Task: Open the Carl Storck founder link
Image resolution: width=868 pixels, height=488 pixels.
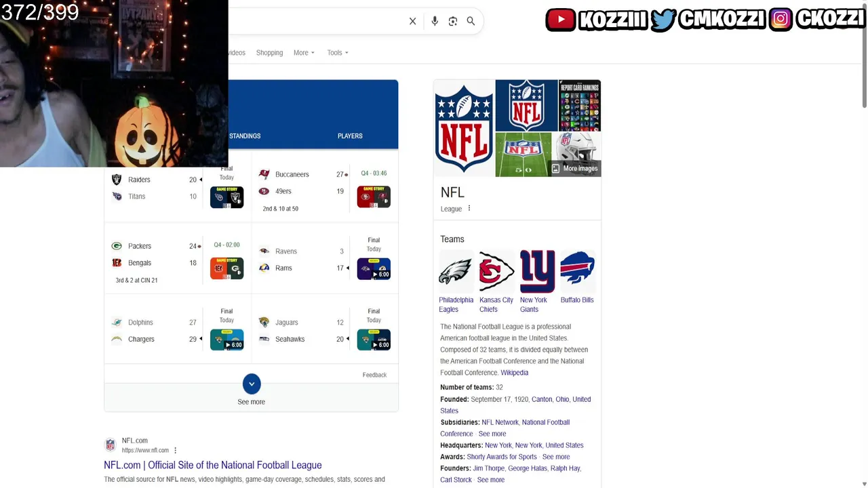Action: pyautogui.click(x=456, y=480)
